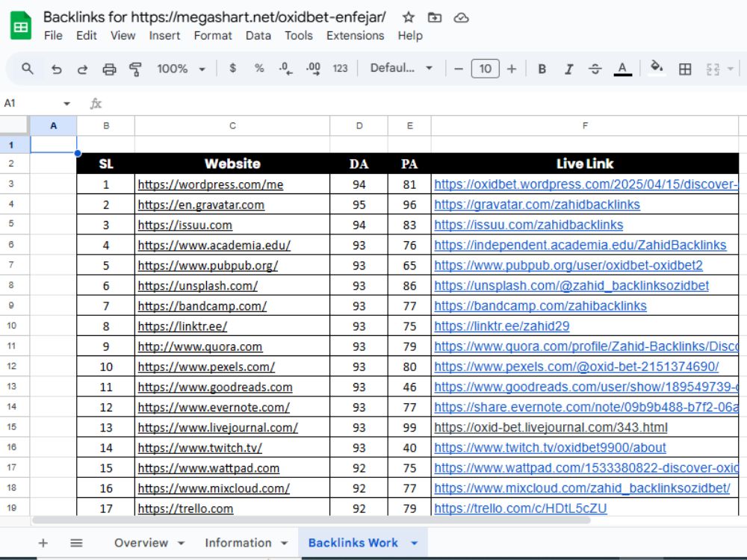
Task: Open the Help menu
Action: (410, 36)
